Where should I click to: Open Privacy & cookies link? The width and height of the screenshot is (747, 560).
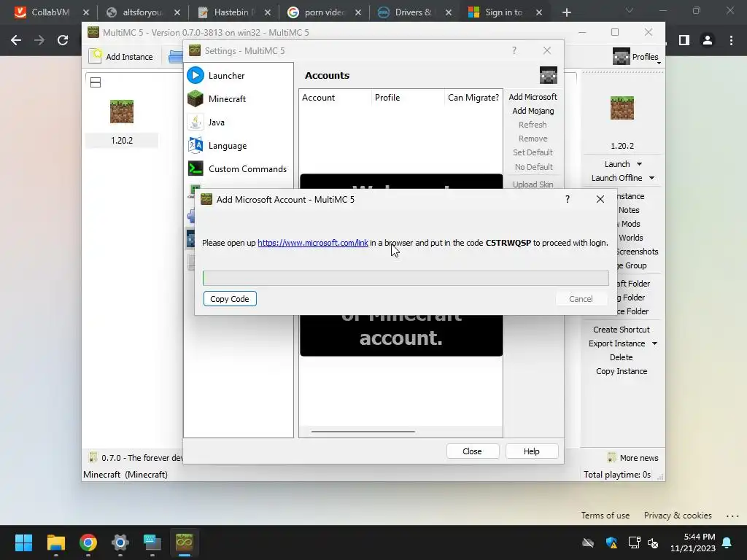click(678, 516)
